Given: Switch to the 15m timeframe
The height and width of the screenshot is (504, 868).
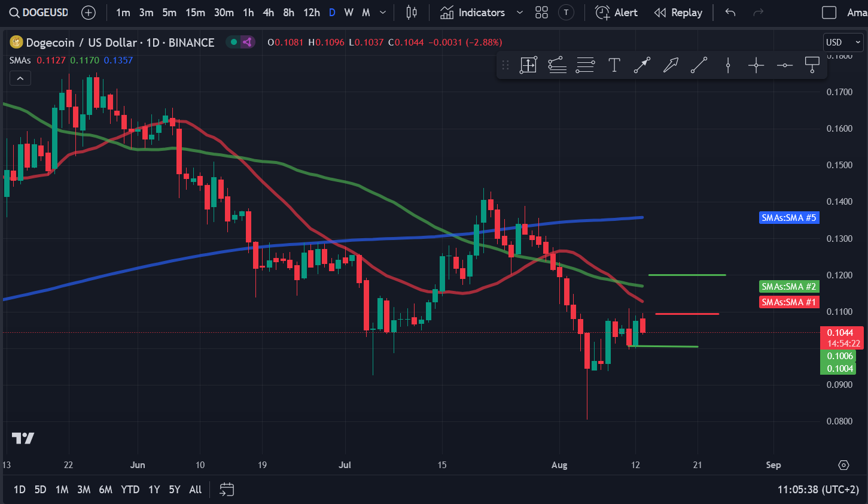Looking at the screenshot, I should (195, 13).
